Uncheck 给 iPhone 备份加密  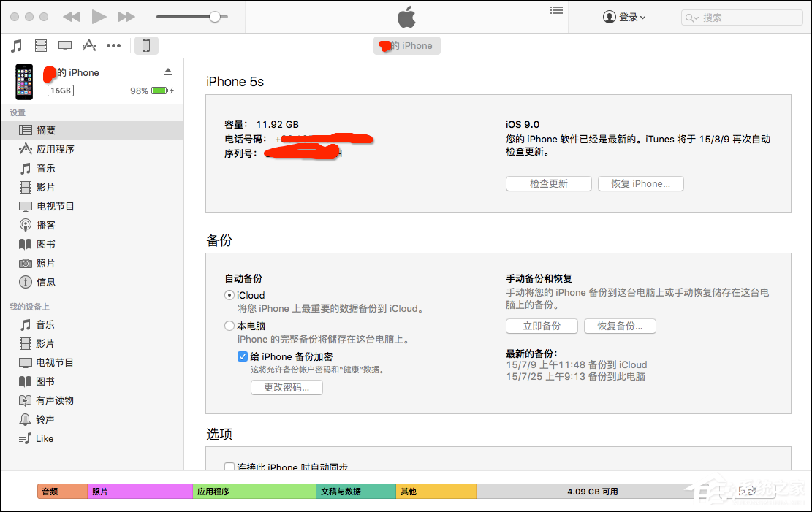tap(242, 356)
